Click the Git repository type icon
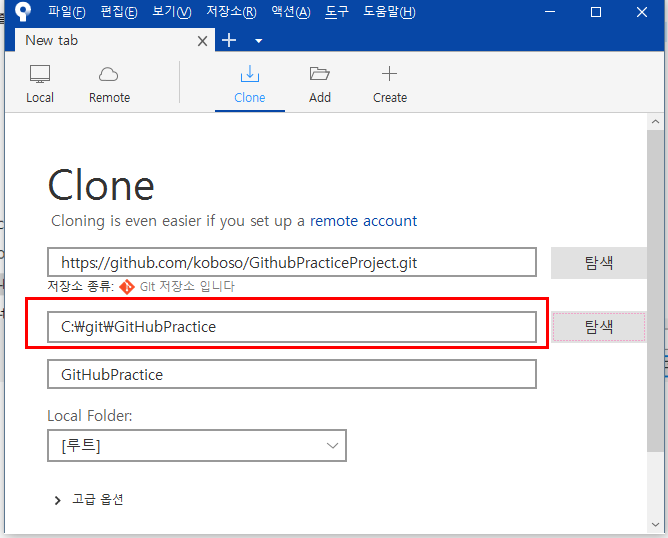 pyautogui.click(x=127, y=287)
